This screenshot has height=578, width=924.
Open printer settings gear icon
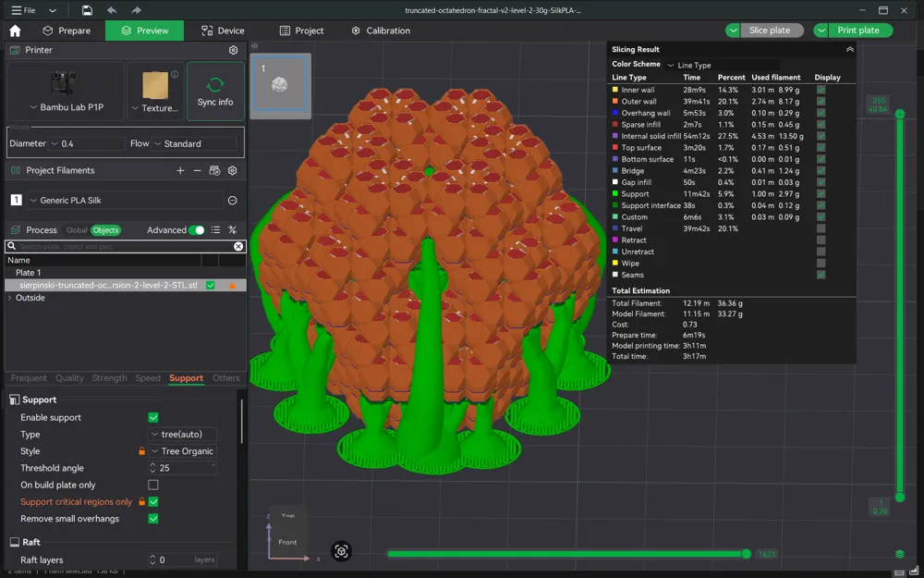[x=234, y=50]
